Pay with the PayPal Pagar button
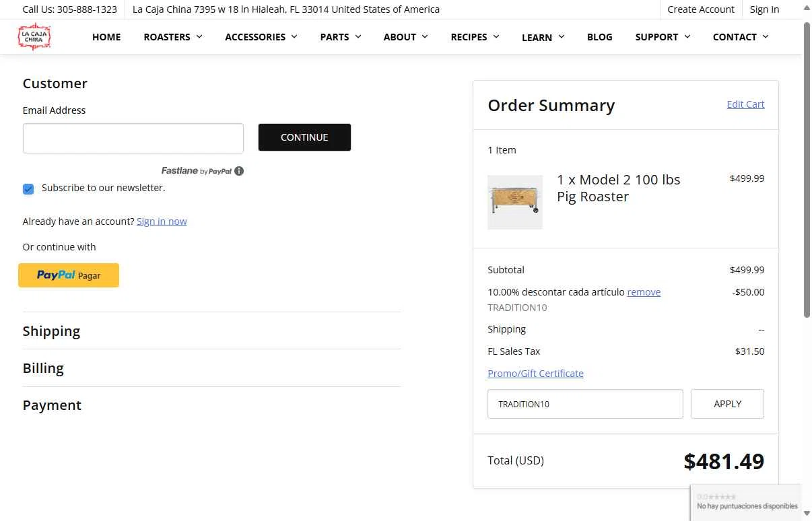The image size is (812, 521). point(69,275)
